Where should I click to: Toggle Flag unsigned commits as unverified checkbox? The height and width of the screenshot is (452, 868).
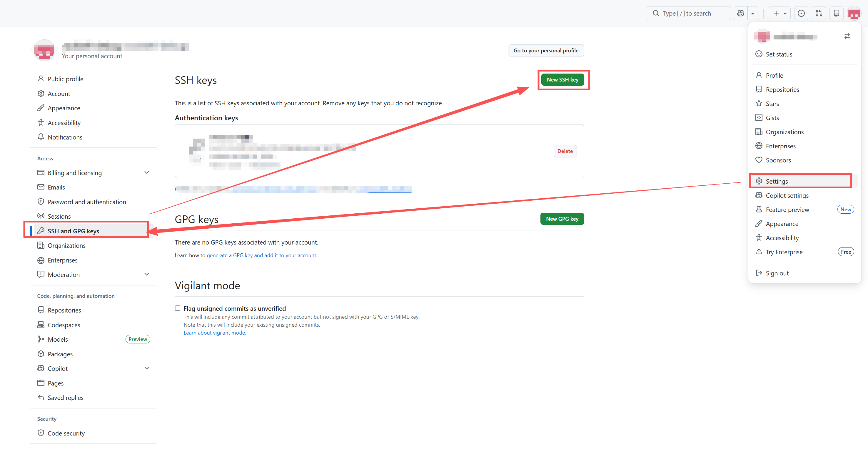[178, 308]
